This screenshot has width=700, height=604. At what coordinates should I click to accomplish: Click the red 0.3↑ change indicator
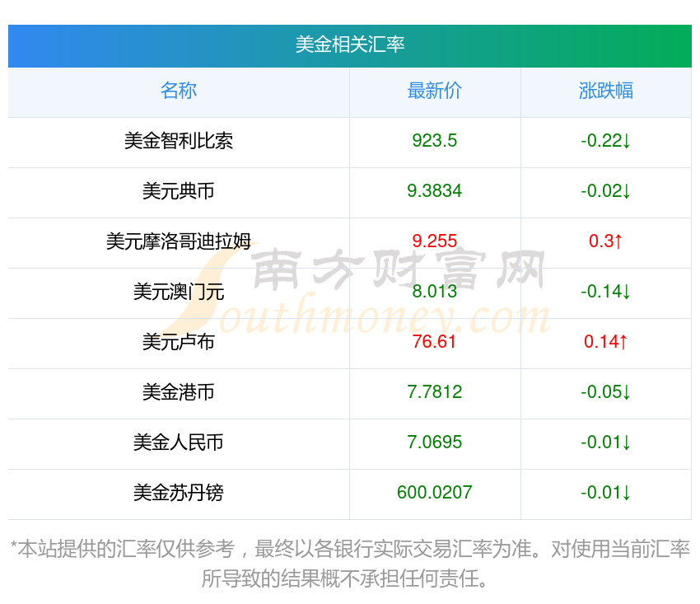click(606, 241)
